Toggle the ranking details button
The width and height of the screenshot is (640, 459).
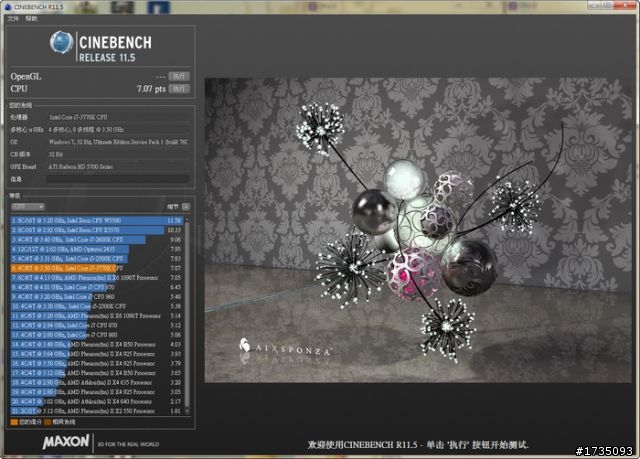tap(186, 207)
